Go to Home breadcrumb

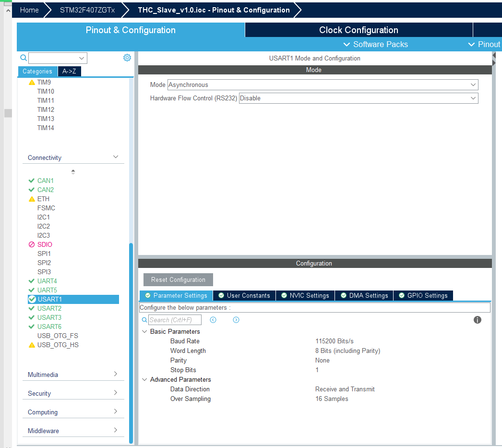29,10
